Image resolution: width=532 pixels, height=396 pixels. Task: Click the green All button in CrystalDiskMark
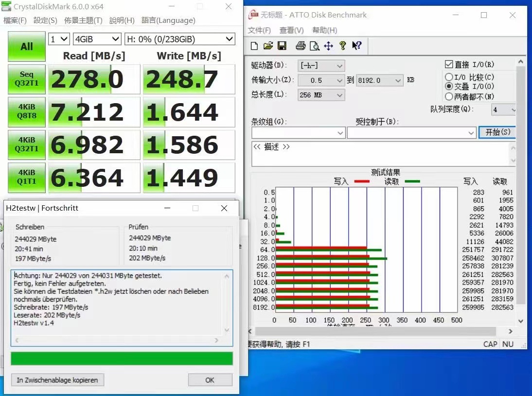pos(27,47)
